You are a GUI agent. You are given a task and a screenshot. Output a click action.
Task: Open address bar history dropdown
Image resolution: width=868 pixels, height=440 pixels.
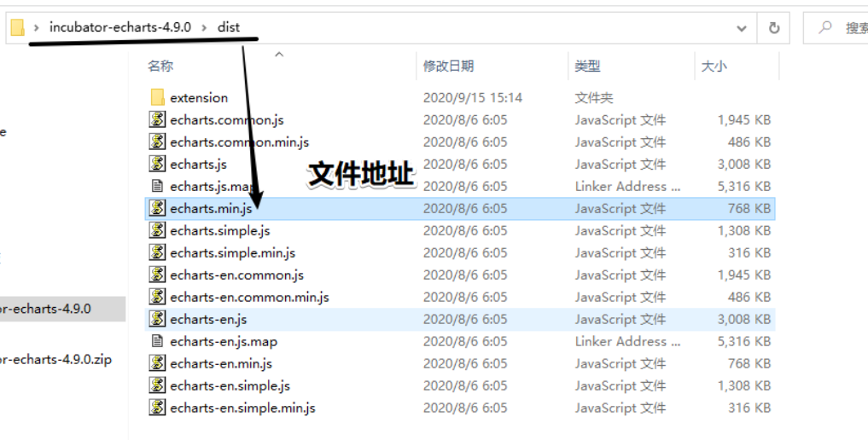click(741, 28)
